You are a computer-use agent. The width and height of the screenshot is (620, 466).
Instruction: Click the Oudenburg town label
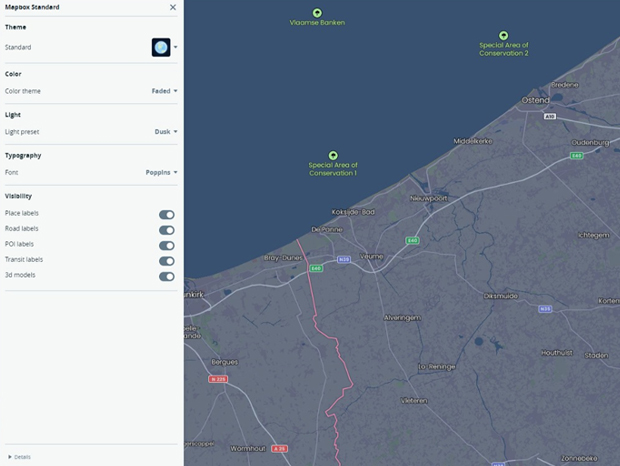(x=590, y=143)
